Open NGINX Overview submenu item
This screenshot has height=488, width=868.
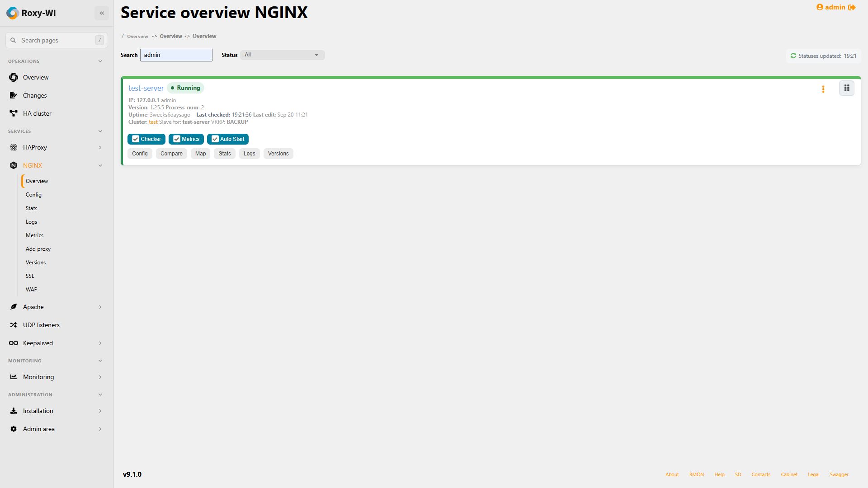pos(37,181)
